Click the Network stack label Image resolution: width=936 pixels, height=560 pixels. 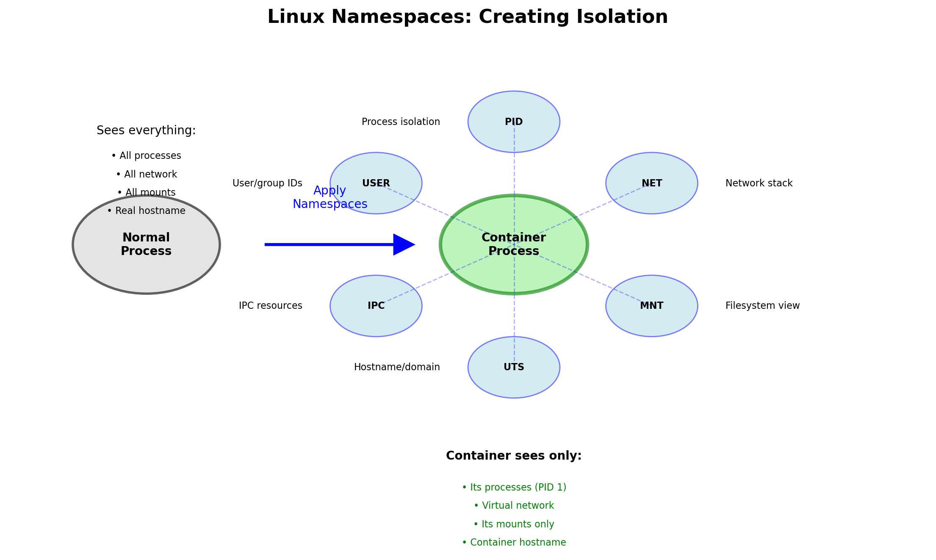pos(759,183)
